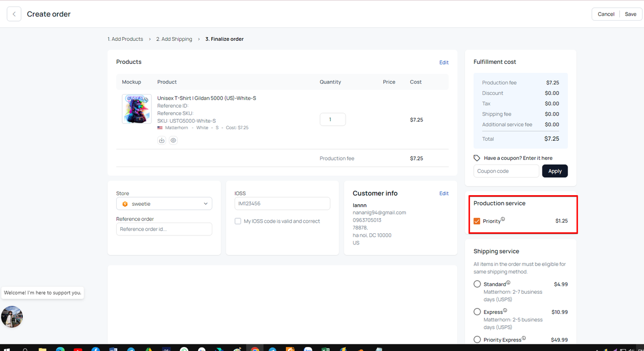The width and height of the screenshot is (644, 351).
Task: Open Google Chrome from the taskbar
Action: tap(255, 349)
